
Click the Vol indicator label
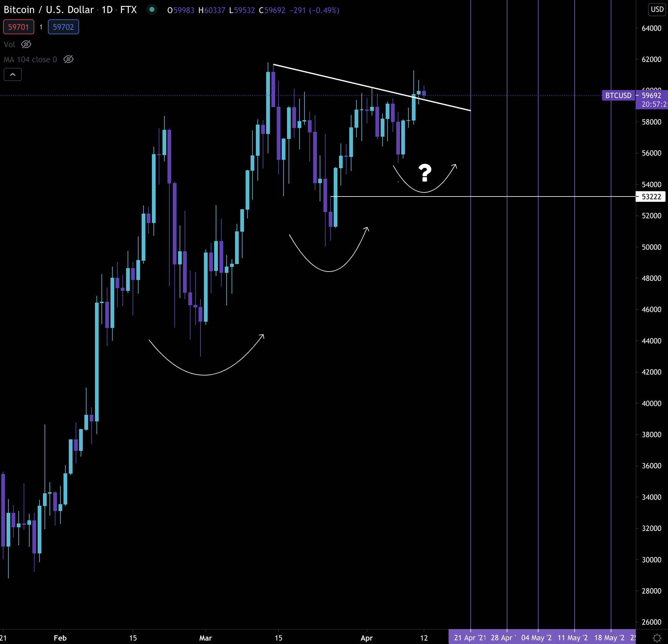coord(10,45)
